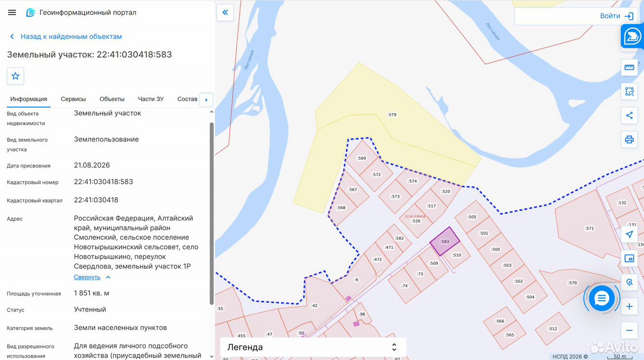Viewport: 644px width, 360px height.
Task: Activate the area selection search tool
Action: coord(629,92)
